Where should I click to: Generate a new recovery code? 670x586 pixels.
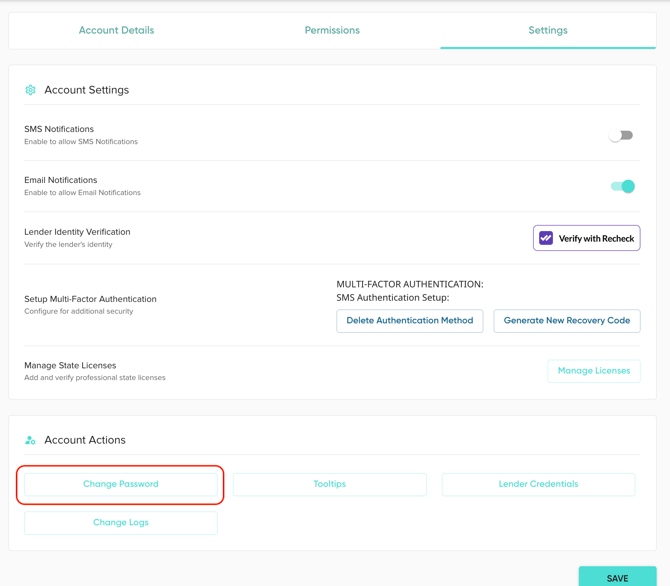tap(566, 321)
